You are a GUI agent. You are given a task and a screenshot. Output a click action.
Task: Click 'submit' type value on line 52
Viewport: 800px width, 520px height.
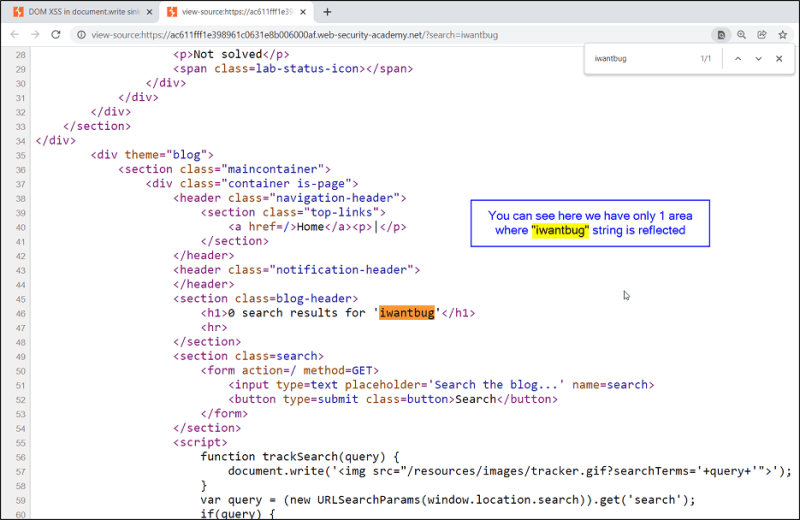(x=338, y=399)
